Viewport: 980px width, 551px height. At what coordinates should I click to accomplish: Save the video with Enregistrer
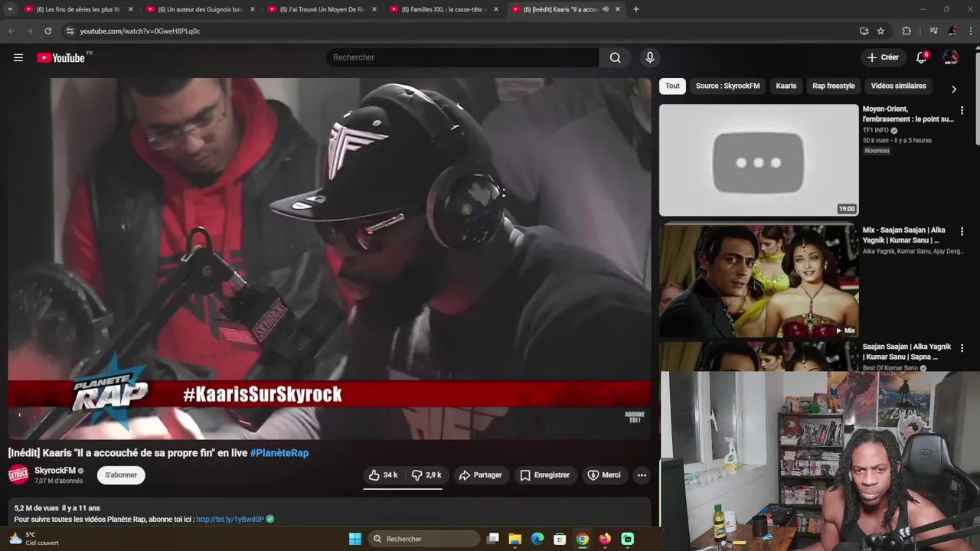click(545, 475)
